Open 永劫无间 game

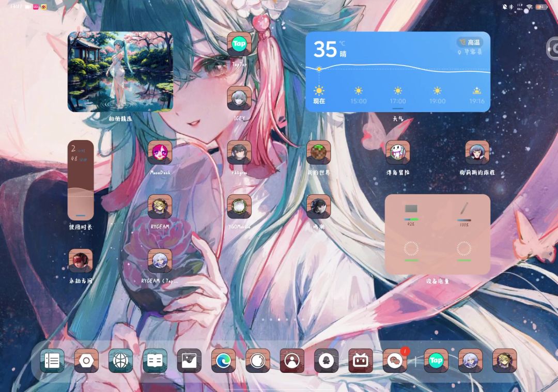(81, 261)
